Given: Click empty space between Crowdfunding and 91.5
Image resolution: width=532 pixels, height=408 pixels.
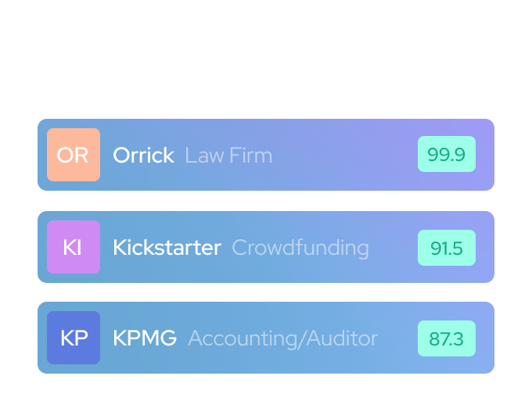Looking at the screenshot, I should coord(393,248).
